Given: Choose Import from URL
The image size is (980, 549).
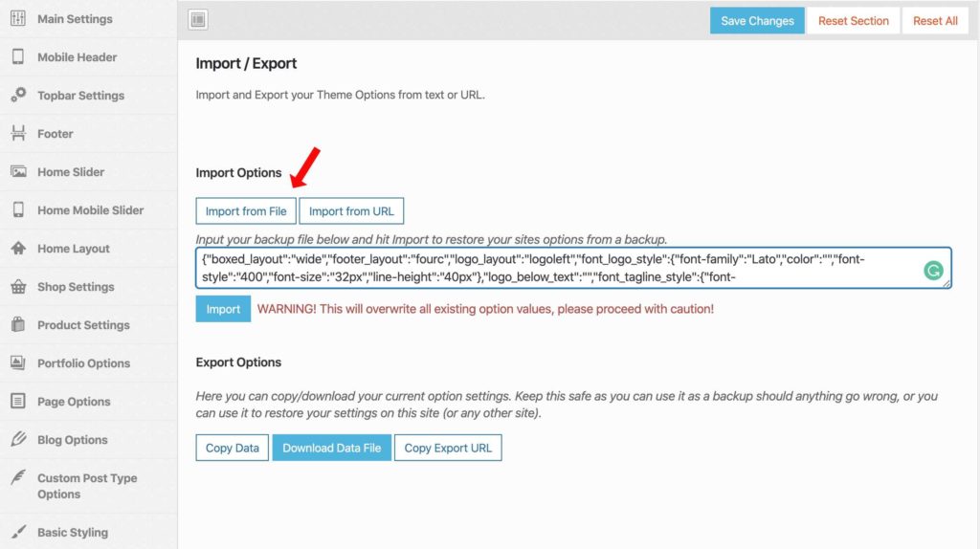Looking at the screenshot, I should click(x=351, y=211).
